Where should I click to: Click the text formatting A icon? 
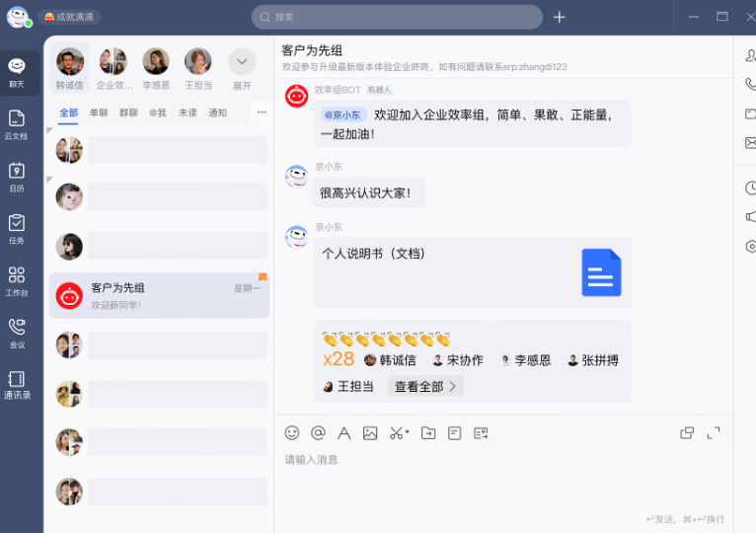point(344,432)
